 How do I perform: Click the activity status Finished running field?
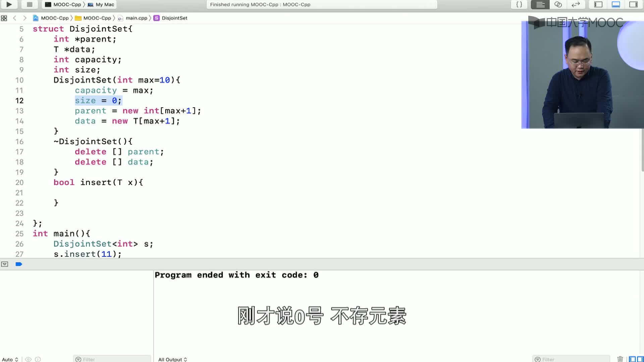[322, 4]
